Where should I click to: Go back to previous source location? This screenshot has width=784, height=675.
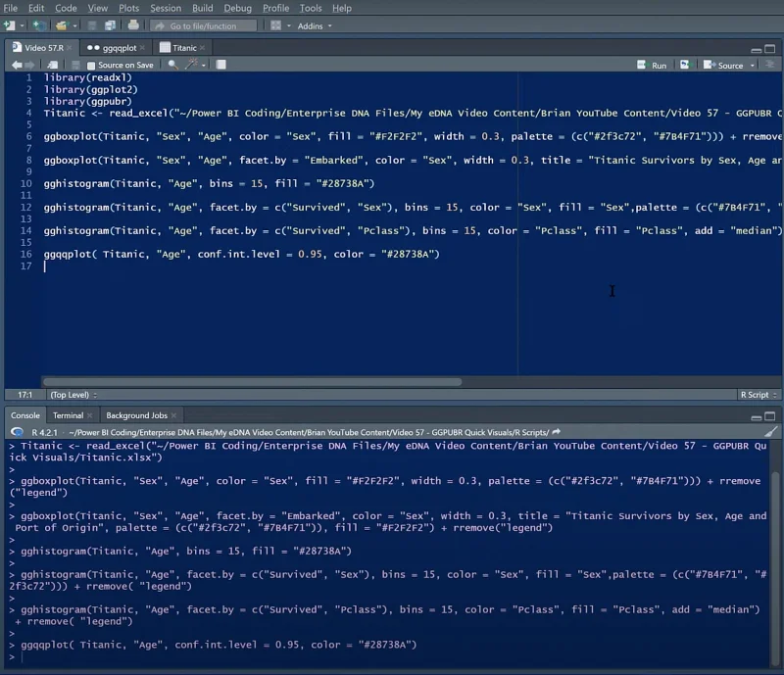pos(17,65)
